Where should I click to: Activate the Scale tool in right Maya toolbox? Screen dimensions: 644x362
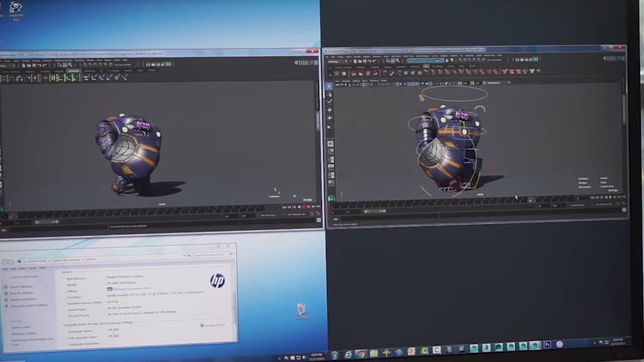pos(330,127)
